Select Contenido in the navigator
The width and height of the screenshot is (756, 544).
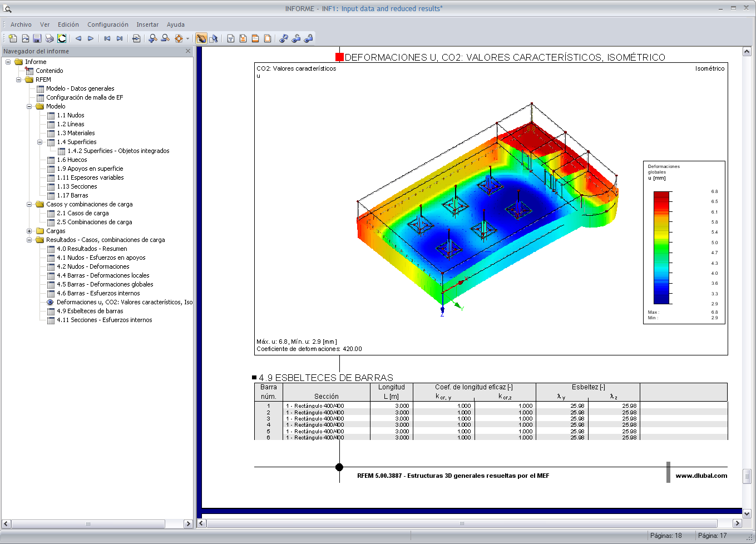pyautogui.click(x=50, y=71)
